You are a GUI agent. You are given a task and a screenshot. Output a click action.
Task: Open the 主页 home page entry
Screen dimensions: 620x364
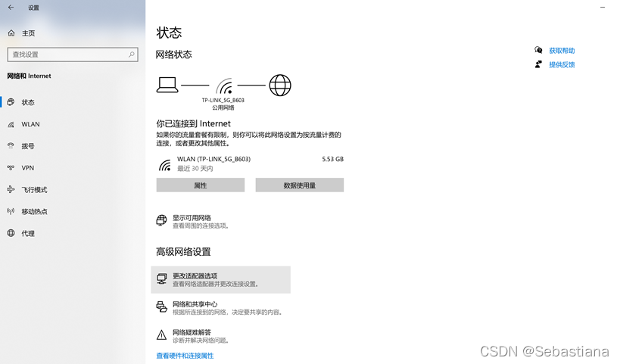[29, 33]
